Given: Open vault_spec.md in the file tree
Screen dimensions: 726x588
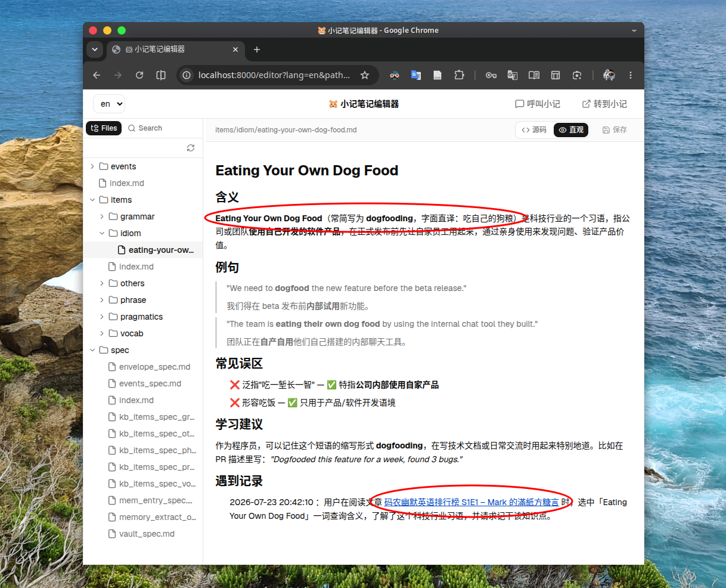Looking at the screenshot, I should click(147, 534).
